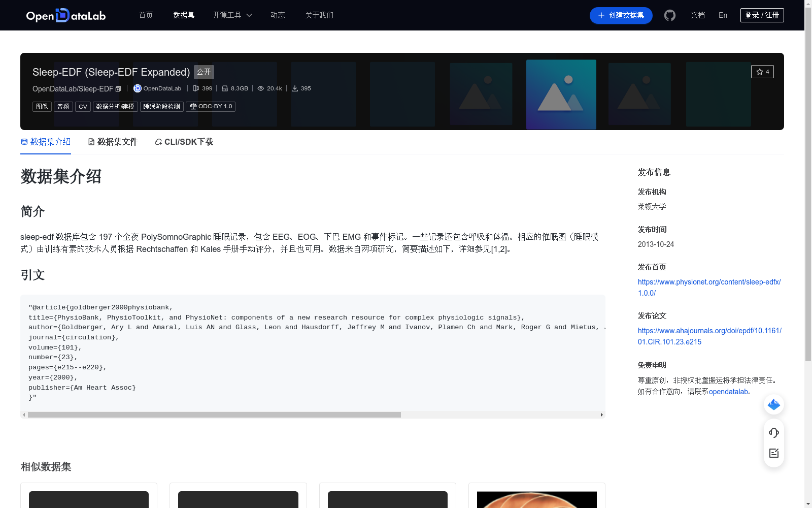Image resolution: width=812 pixels, height=508 pixels.
Task: Click the 数据分析/建模 tag
Action: [115, 107]
